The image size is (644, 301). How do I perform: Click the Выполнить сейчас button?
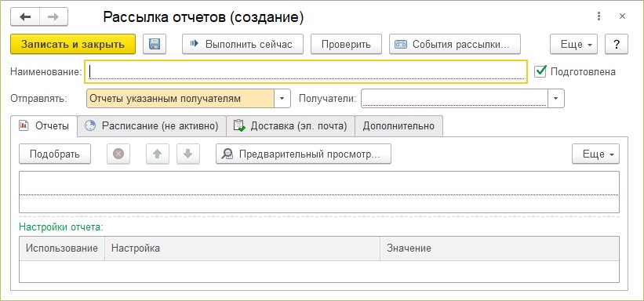[242, 44]
